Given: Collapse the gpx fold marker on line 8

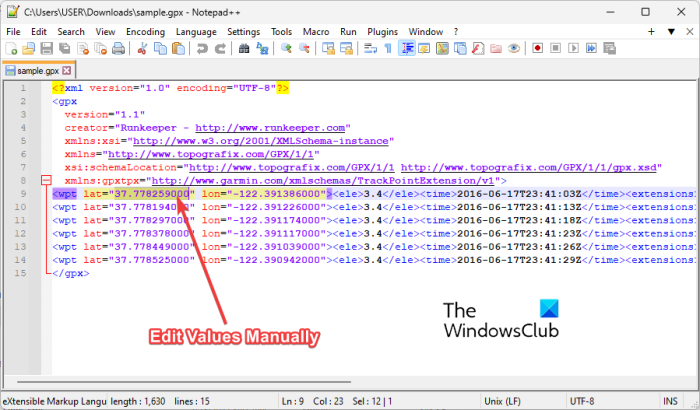Looking at the screenshot, I should coord(46,180).
